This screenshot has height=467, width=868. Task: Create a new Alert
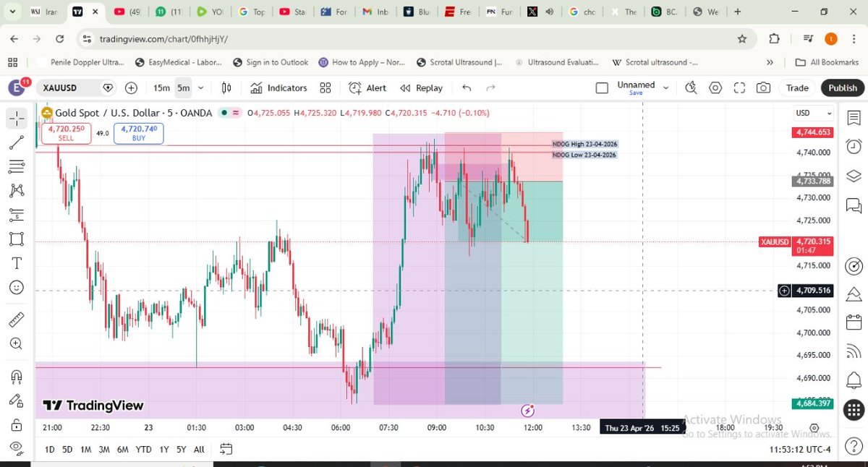[367, 88]
